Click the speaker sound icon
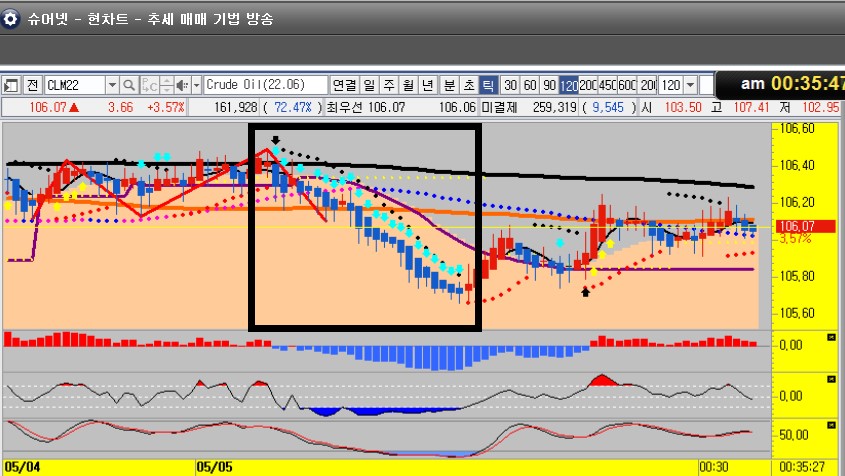The width and height of the screenshot is (845, 476). pos(183,85)
